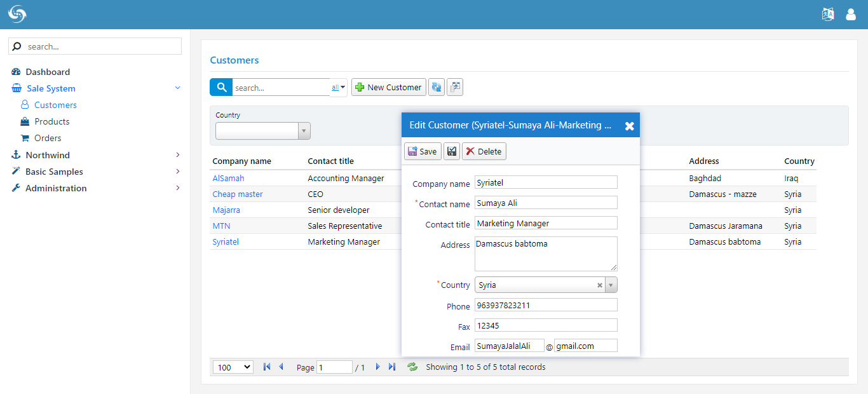Click the Email domain gmail.com field
The width and height of the screenshot is (868, 394).
586,346
